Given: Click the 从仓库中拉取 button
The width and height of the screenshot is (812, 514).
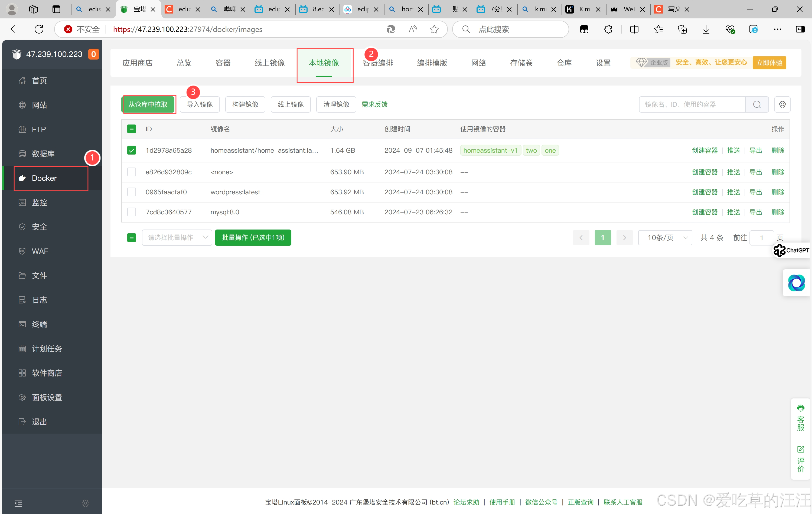Looking at the screenshot, I should click(x=148, y=104).
